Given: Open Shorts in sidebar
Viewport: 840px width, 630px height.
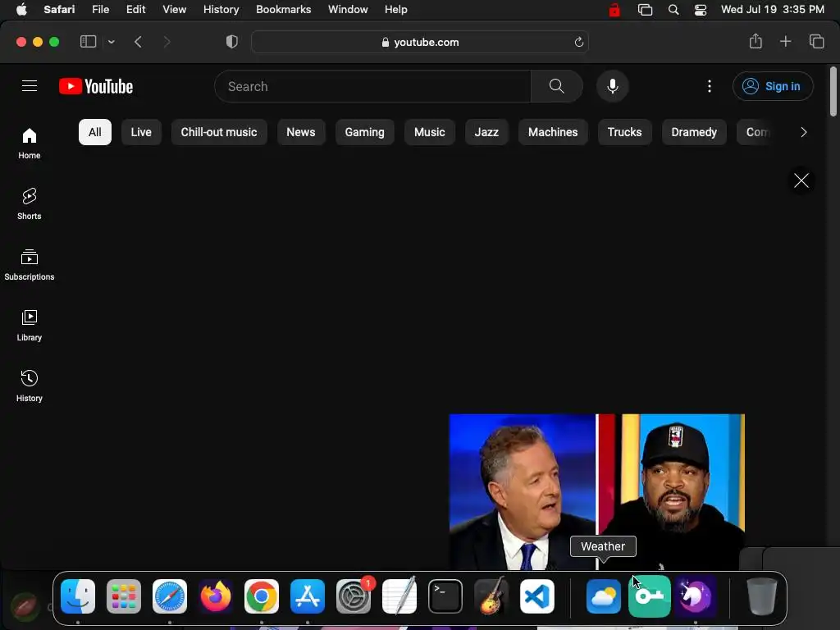Looking at the screenshot, I should point(30,204).
